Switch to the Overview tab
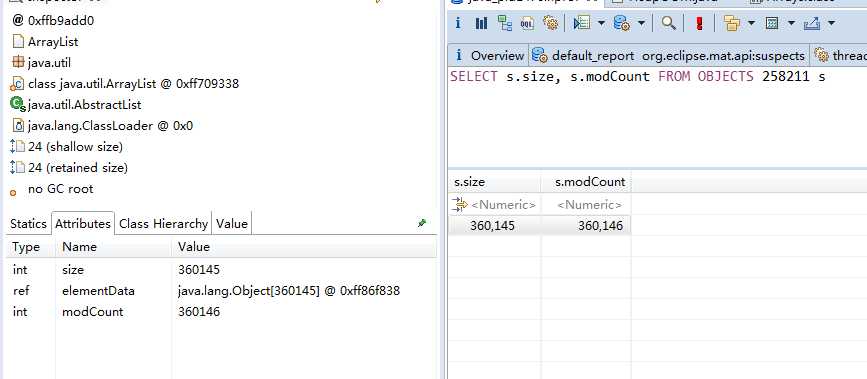 click(489, 55)
